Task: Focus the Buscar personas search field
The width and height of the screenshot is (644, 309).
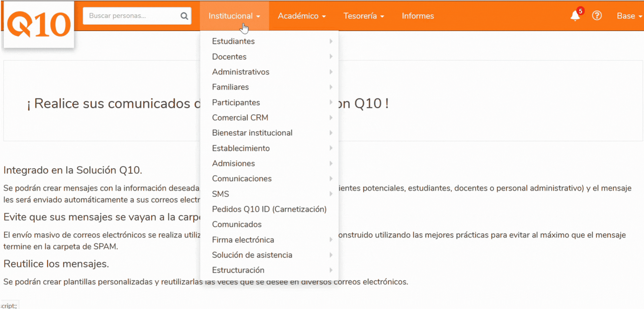Action: coord(132,16)
